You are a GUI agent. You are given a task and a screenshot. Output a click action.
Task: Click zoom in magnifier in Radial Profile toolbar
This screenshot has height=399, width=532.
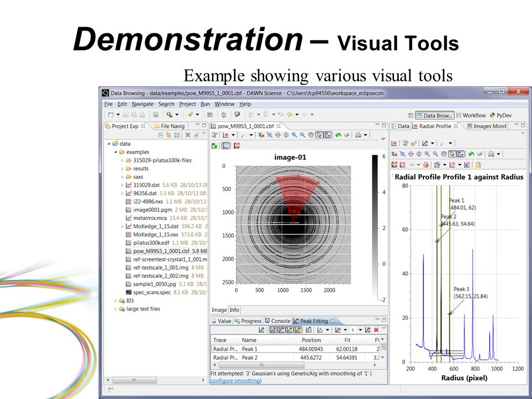[x=427, y=154]
